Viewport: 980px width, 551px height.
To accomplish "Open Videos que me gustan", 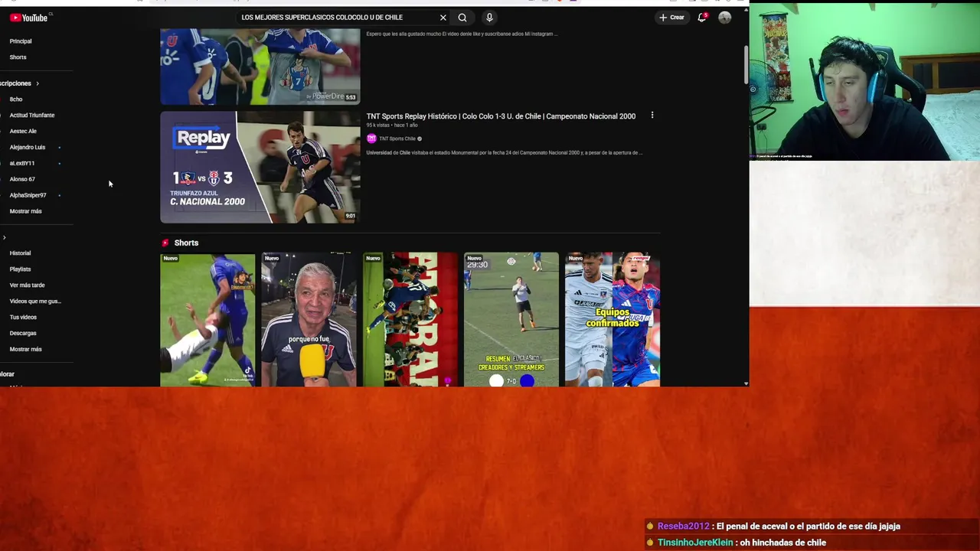I will pos(35,302).
